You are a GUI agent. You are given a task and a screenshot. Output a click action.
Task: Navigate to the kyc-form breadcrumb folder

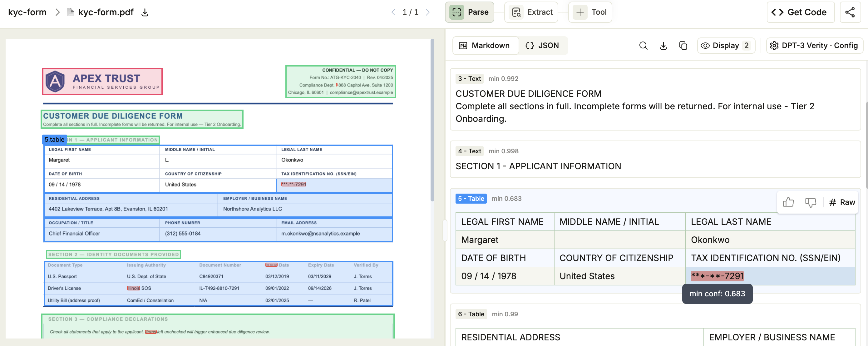(x=27, y=12)
